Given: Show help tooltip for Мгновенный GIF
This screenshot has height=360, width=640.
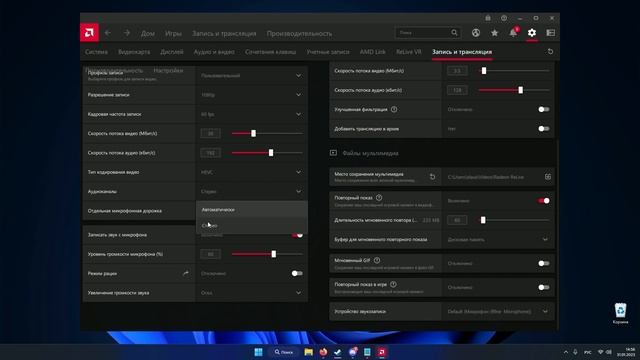Looking at the screenshot, I should coord(377,260).
